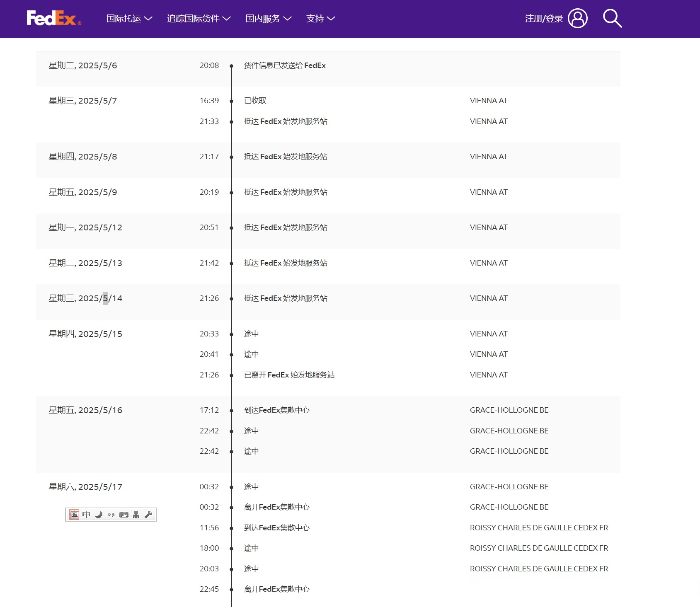The width and height of the screenshot is (700, 607).
Task: Click the user figure icon in IME bar
Action: click(136, 515)
